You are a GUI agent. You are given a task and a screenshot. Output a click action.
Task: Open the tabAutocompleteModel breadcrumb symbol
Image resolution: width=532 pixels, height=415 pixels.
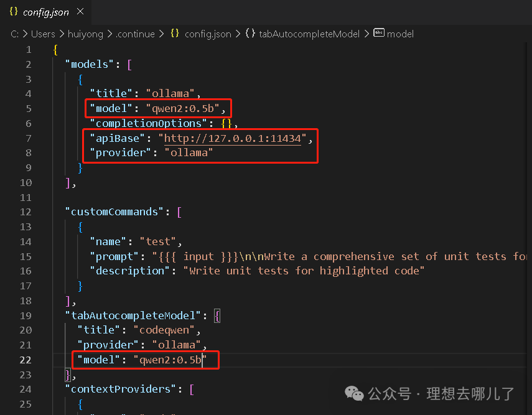point(309,34)
